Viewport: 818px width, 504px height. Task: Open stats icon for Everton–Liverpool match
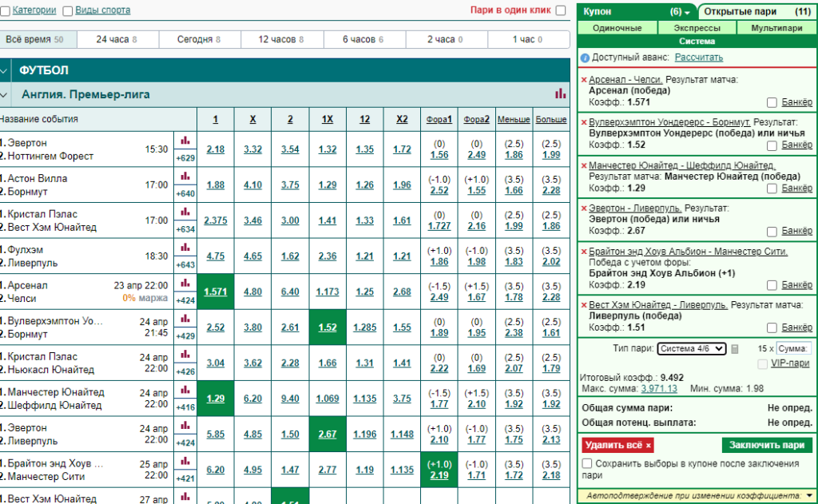[185, 426]
